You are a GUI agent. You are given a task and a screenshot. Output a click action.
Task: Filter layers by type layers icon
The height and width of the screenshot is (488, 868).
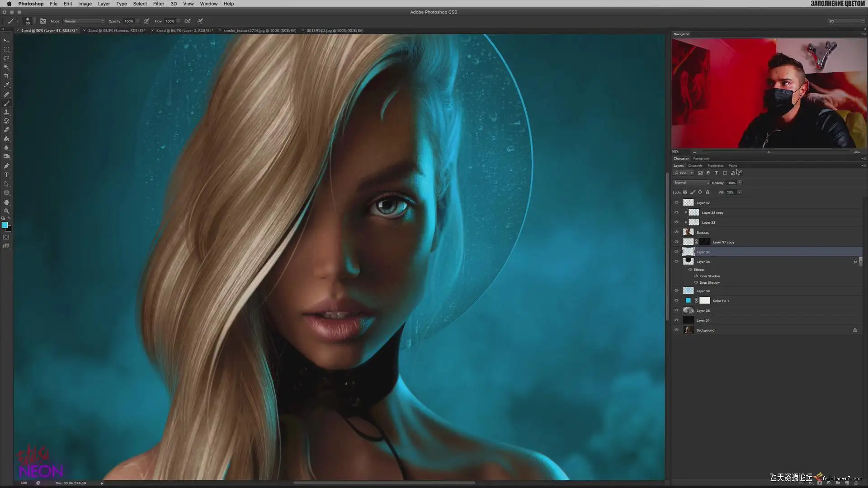point(716,173)
